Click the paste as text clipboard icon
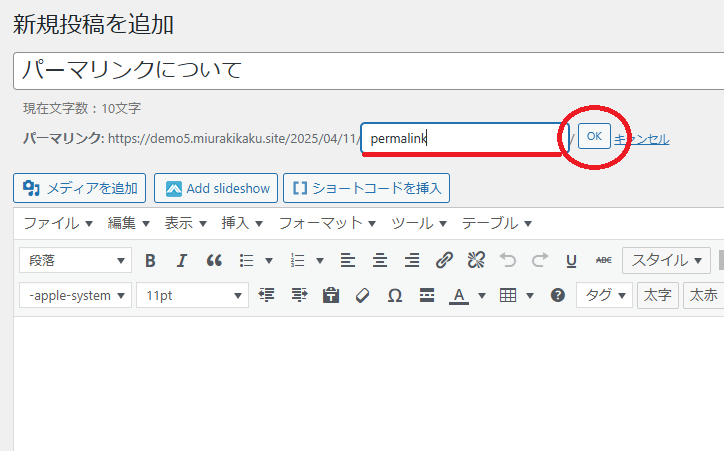Screen dimensions: 724x451 330,296
